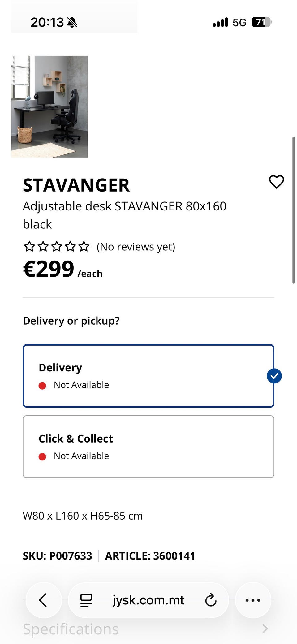Click the page scrollbar
Viewport: 297px width, 644px height.
point(293,210)
